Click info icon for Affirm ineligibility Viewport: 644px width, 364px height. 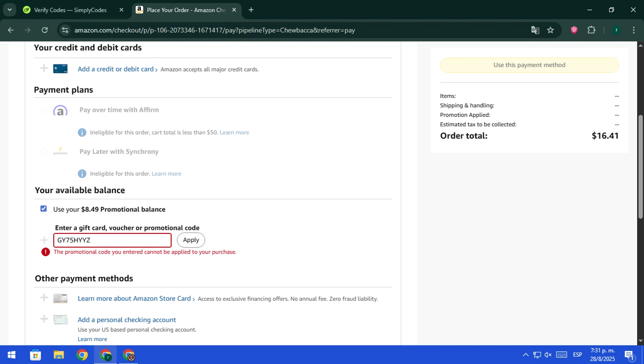coord(82,132)
